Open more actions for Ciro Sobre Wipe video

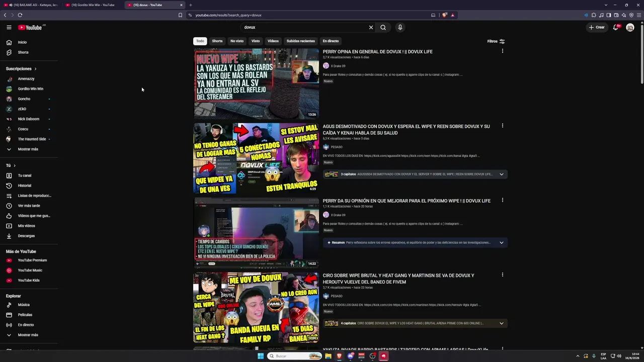click(x=502, y=275)
